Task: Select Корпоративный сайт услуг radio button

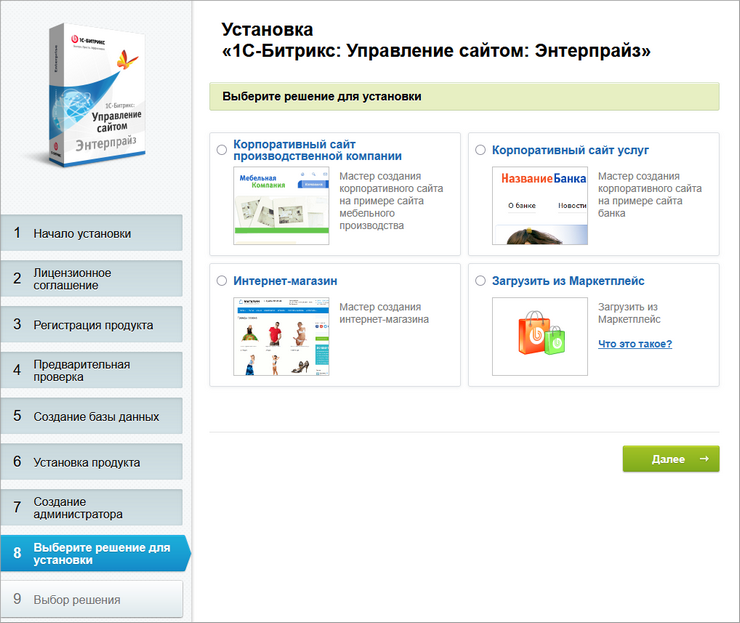Action: point(480,150)
